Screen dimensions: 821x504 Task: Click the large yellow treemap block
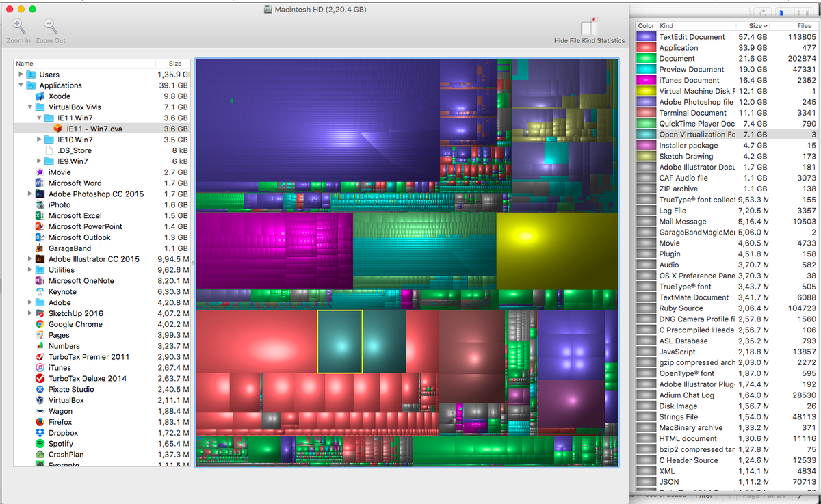tap(557, 250)
